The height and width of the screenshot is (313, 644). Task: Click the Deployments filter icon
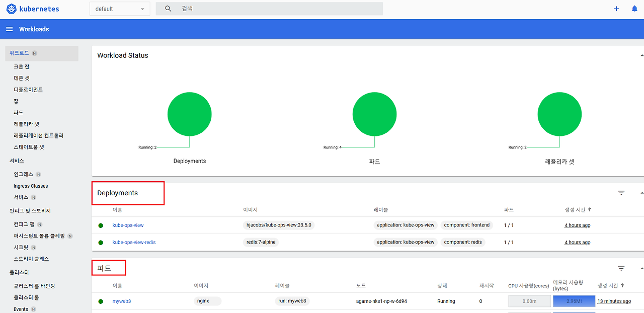point(621,193)
